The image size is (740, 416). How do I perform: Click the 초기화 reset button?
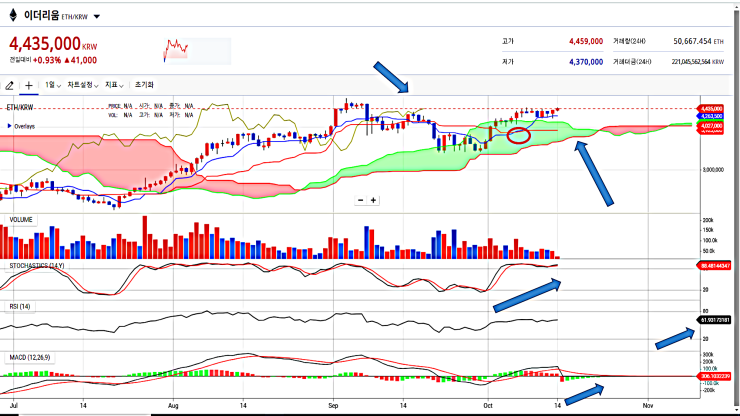point(144,85)
